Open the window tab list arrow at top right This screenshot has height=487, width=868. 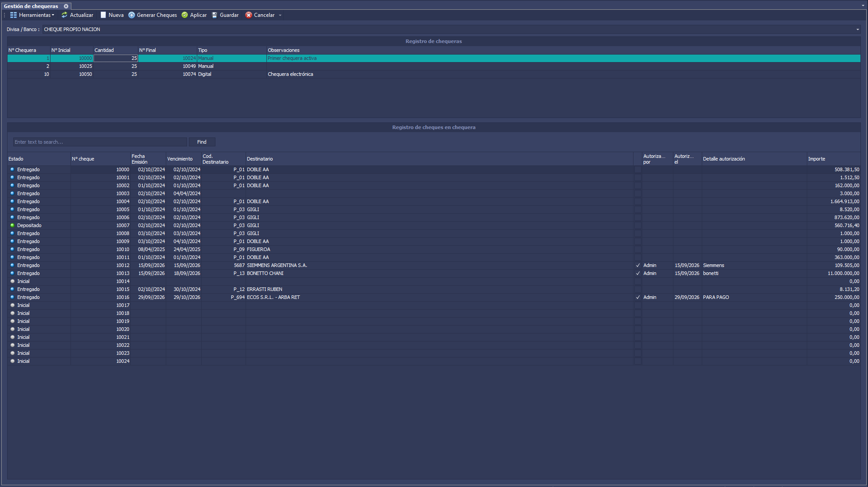coord(863,5)
